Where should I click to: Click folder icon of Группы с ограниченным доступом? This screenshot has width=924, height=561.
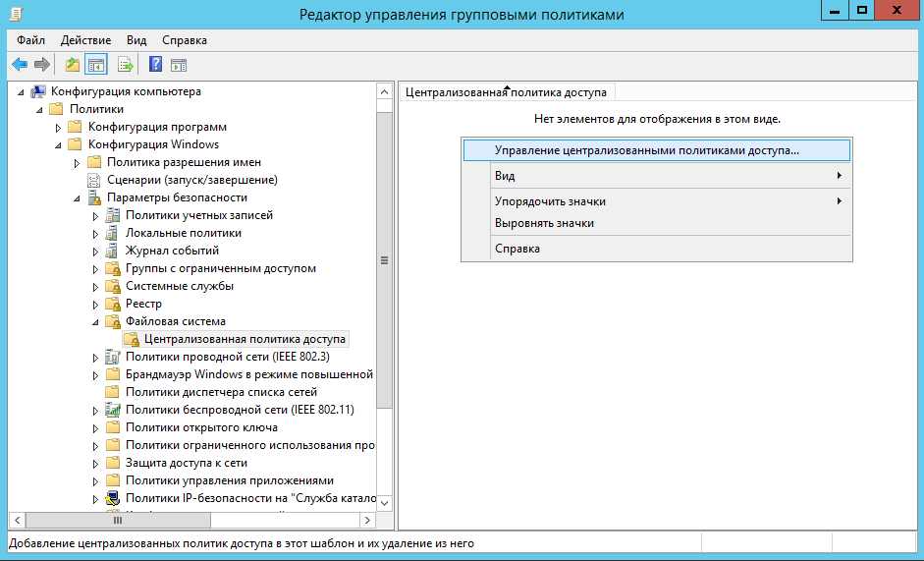point(113,269)
